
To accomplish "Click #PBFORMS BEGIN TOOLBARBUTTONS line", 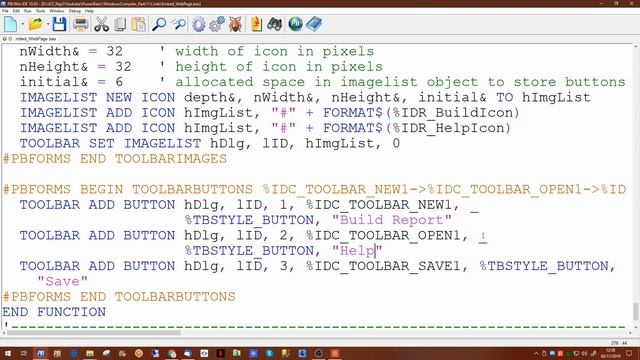I will point(314,189).
